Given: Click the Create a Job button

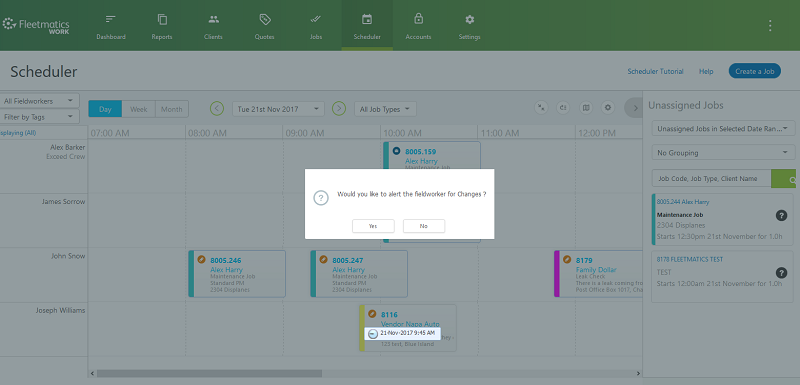Looking at the screenshot, I should point(755,71).
